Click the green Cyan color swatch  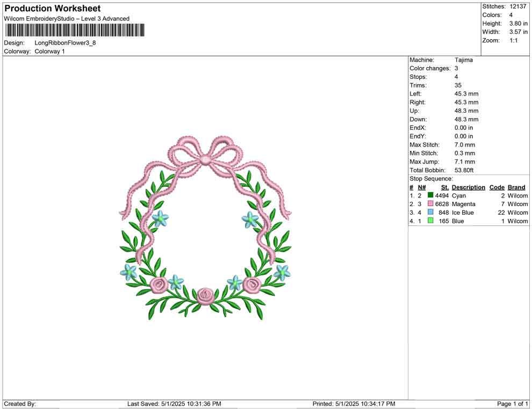430,195
